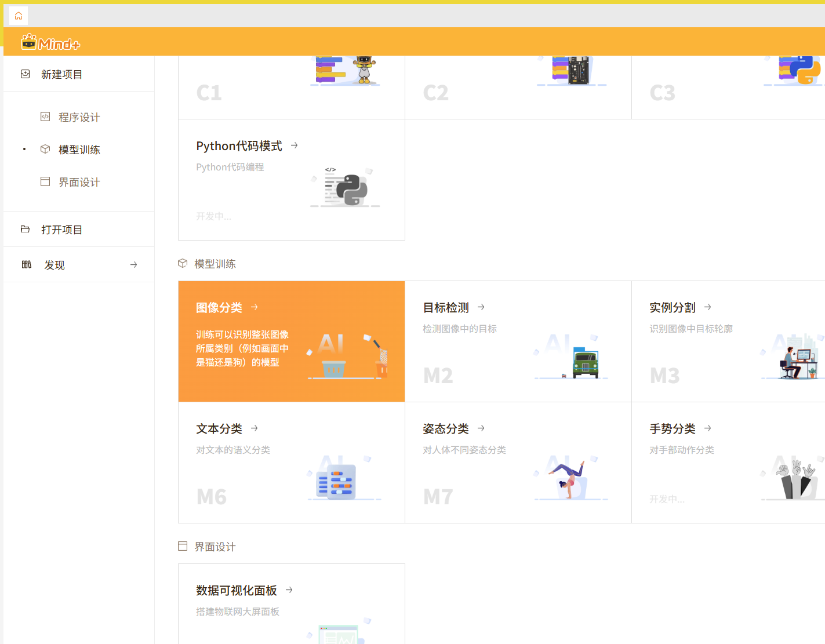Open the 图像分类 orange card
The width and height of the screenshot is (825, 644).
[291, 341]
